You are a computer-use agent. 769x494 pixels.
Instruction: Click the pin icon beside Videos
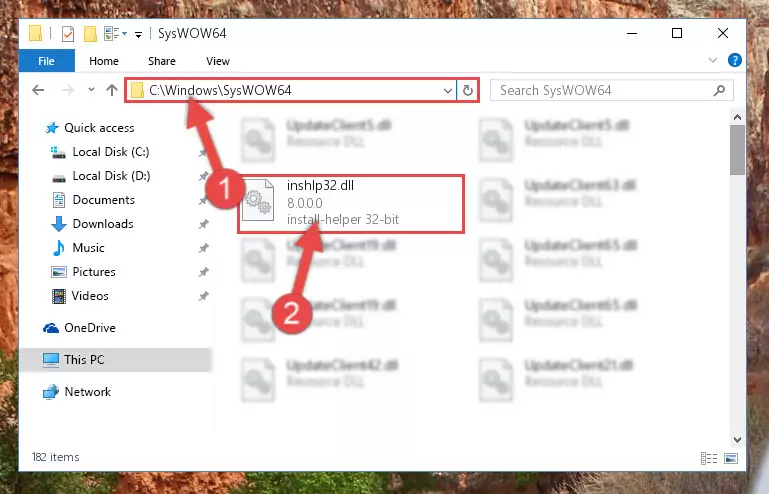203,296
